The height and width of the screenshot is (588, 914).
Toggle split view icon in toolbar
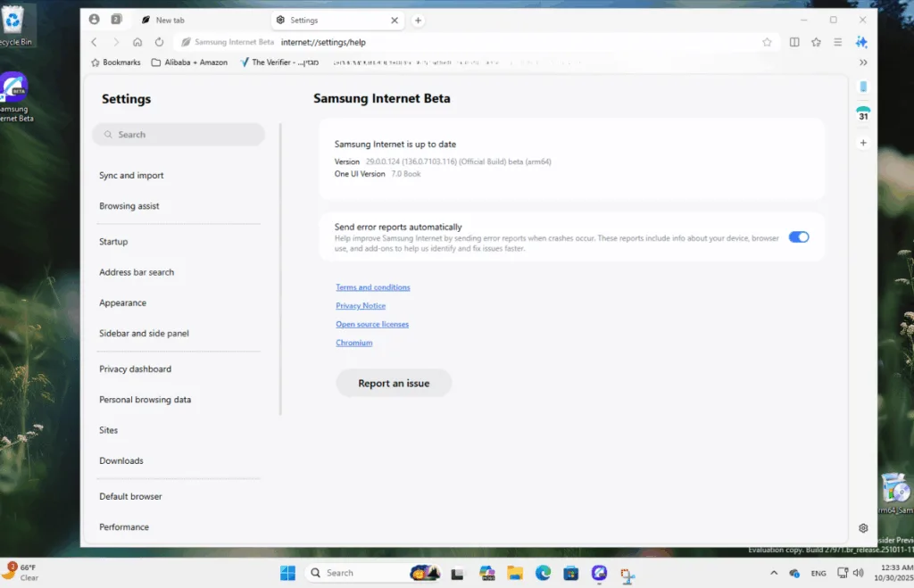794,42
